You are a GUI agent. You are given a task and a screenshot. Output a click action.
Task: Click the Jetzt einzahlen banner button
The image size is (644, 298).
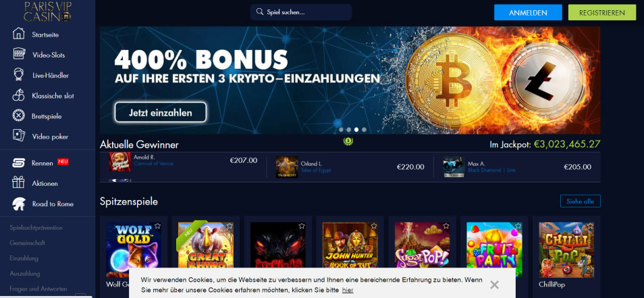161,112
